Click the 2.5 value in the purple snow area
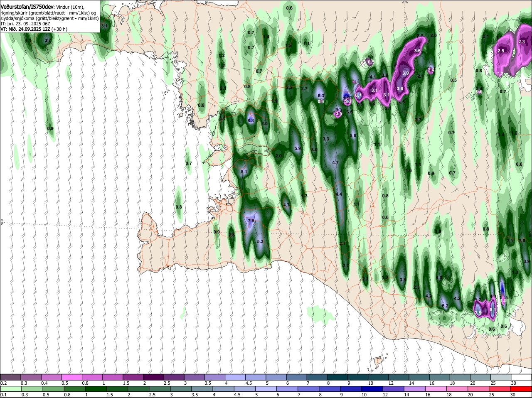 point(501,51)
